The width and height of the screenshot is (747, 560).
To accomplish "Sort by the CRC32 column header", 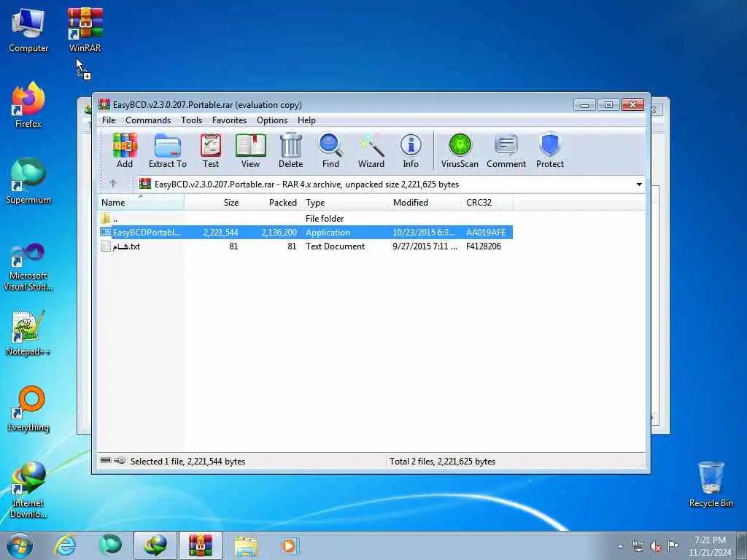I will pyautogui.click(x=487, y=203).
